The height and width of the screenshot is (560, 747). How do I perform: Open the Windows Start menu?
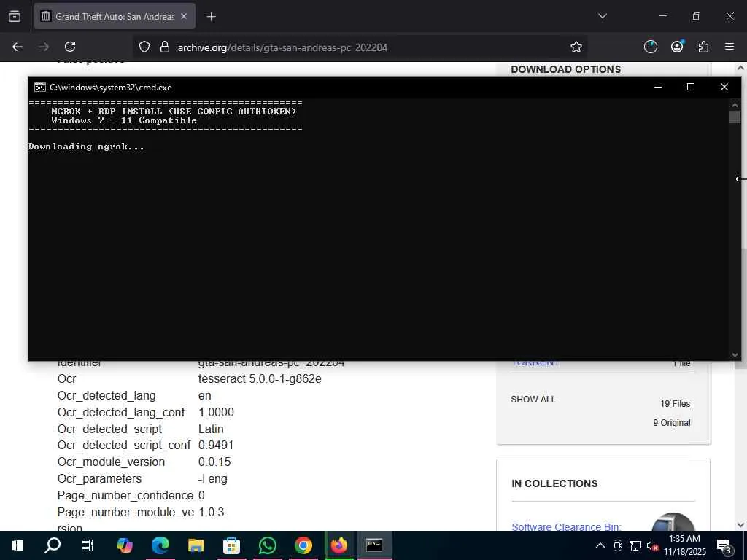click(18, 545)
